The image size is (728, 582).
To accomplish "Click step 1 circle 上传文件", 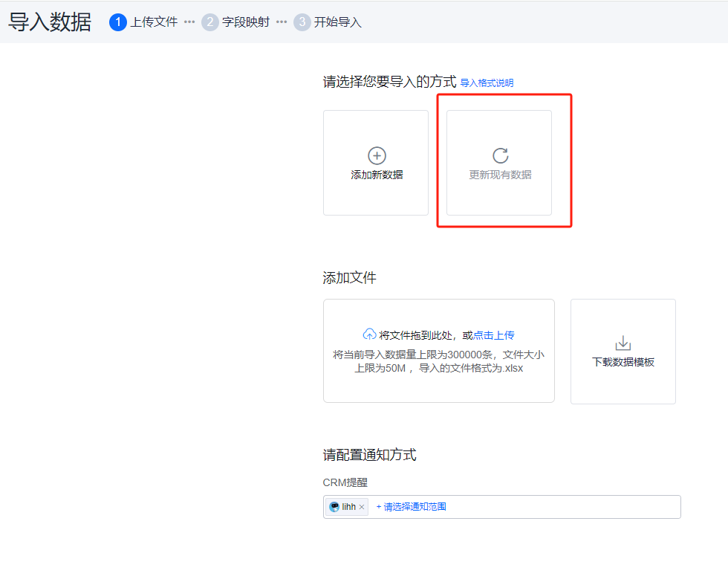I will tap(118, 22).
